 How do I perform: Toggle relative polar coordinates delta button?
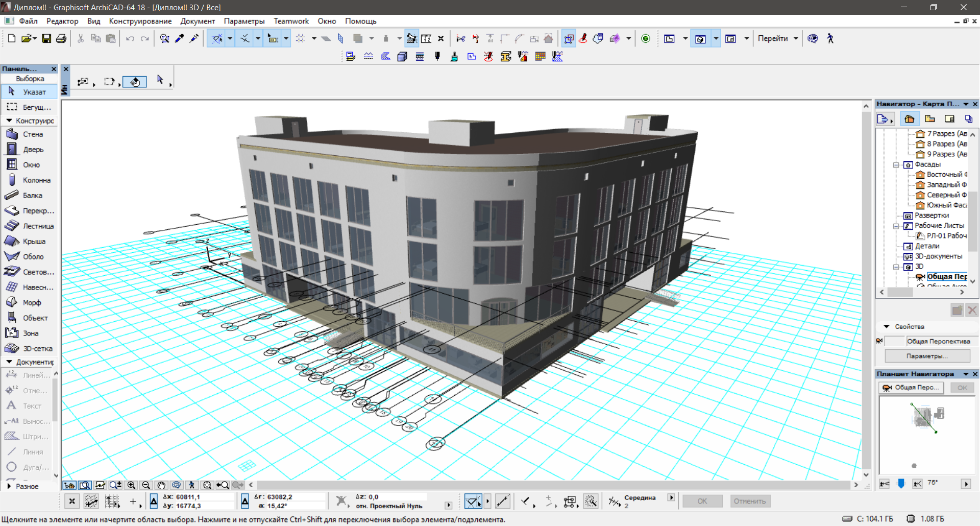pyautogui.click(x=245, y=501)
